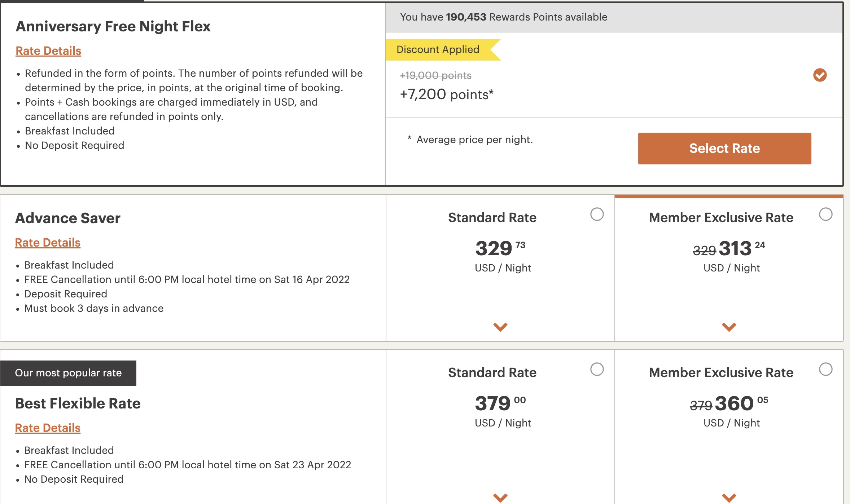
Task: Click the 379.00 USD standard price
Action: click(500, 404)
